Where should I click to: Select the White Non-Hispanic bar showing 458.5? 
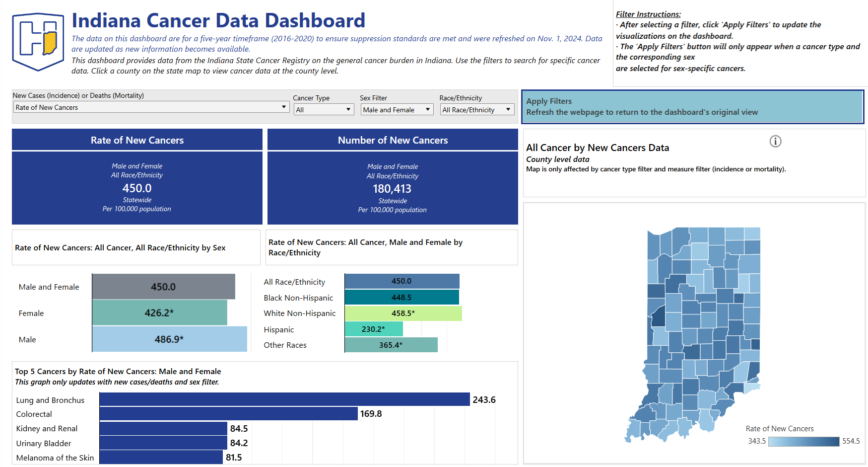coord(403,313)
